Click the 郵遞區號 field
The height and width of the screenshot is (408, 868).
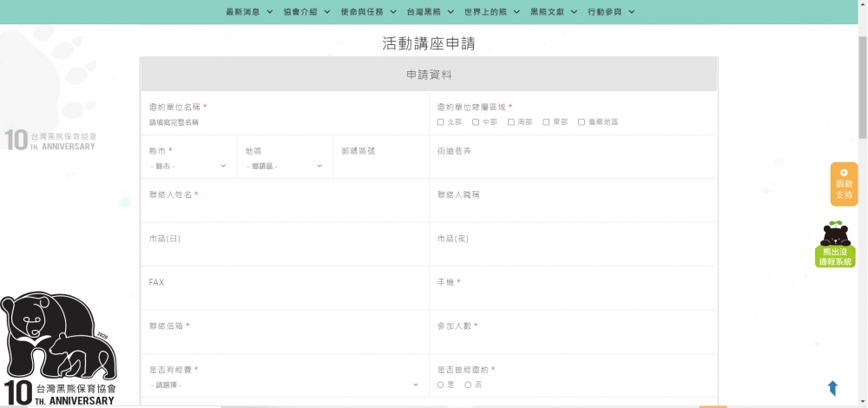381,166
